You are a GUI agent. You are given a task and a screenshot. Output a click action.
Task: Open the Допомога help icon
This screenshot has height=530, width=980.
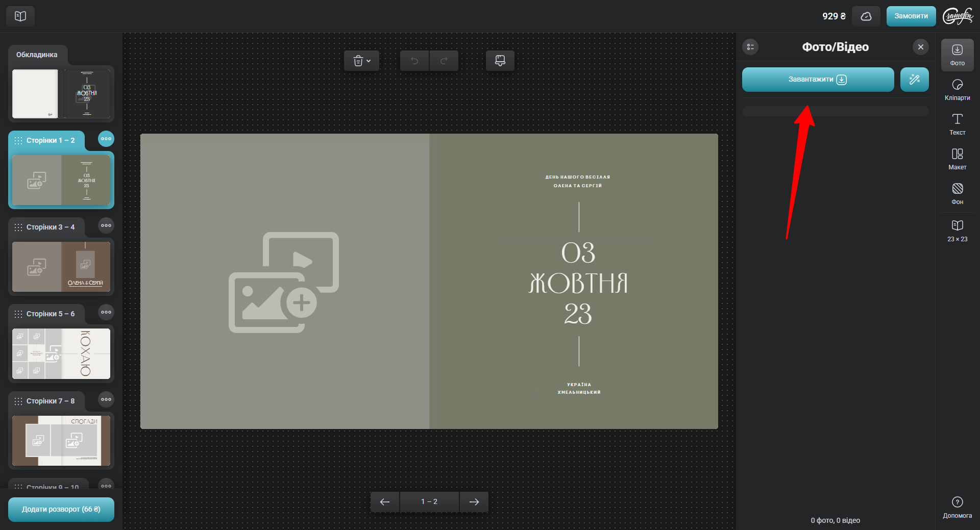pos(957,507)
